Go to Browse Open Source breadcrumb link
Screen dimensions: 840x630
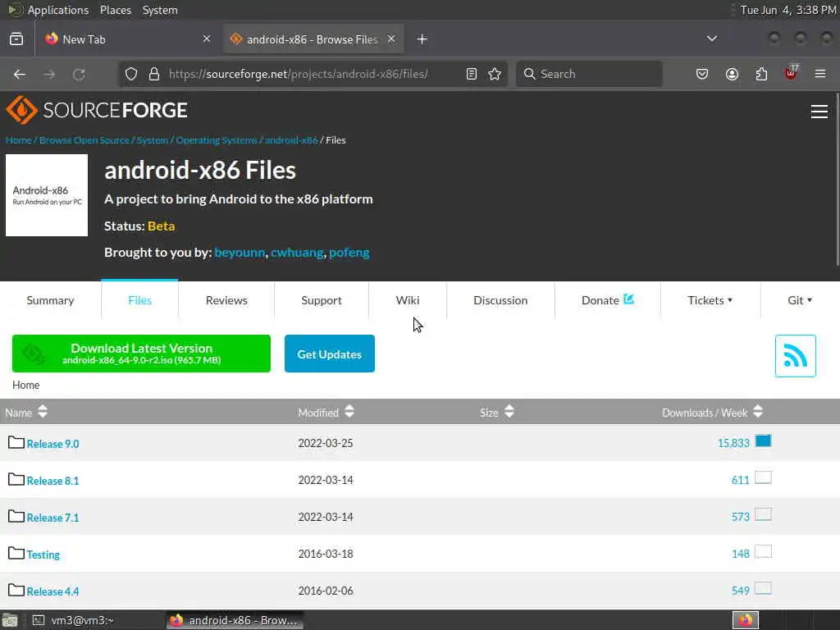[84, 139]
